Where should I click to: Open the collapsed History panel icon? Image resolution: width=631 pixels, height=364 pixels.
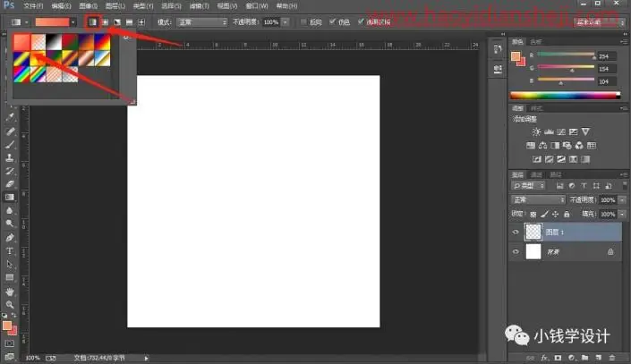498,49
